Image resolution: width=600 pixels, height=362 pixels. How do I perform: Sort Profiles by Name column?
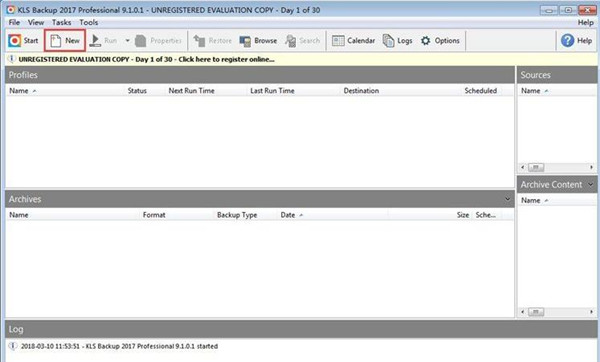click(x=19, y=91)
